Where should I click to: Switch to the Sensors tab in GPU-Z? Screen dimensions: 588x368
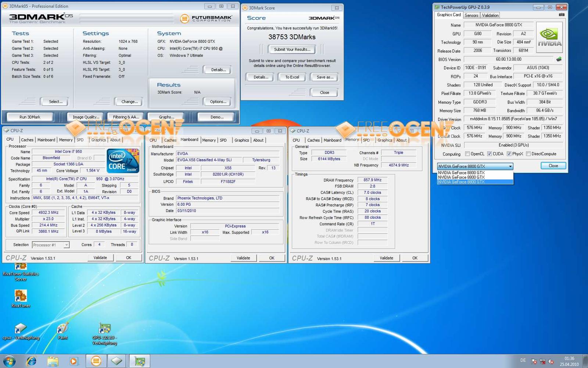click(471, 15)
